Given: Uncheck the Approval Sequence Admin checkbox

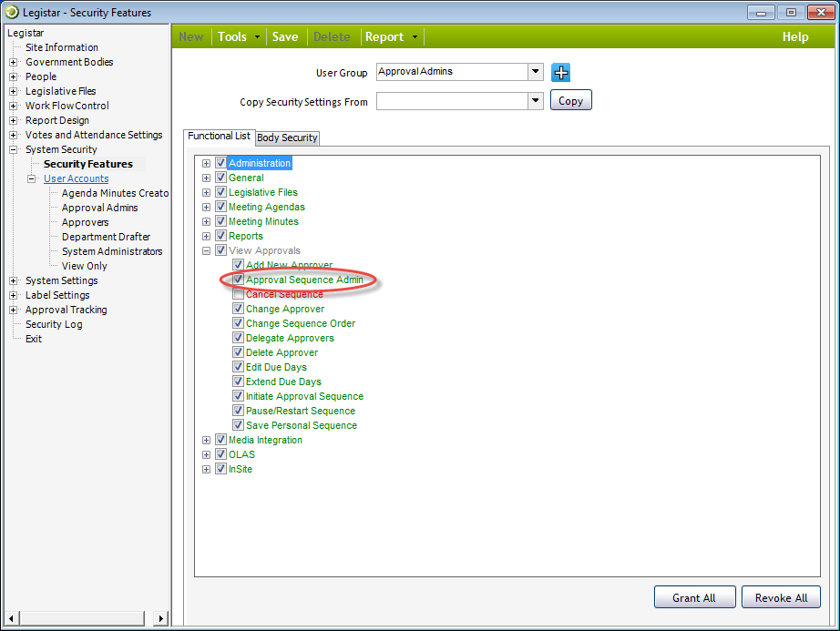Looking at the screenshot, I should tap(239, 280).
